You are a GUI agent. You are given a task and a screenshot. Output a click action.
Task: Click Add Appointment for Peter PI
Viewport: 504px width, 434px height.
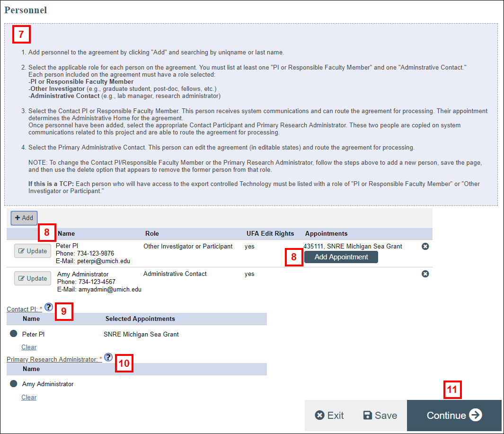341,257
